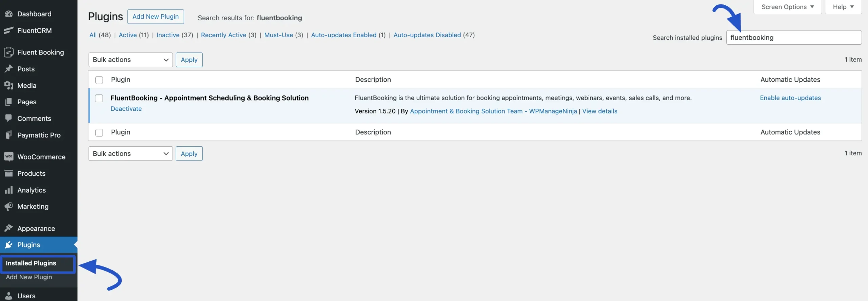Click the Media library icon
Image resolution: width=868 pixels, height=301 pixels.
tap(8, 85)
